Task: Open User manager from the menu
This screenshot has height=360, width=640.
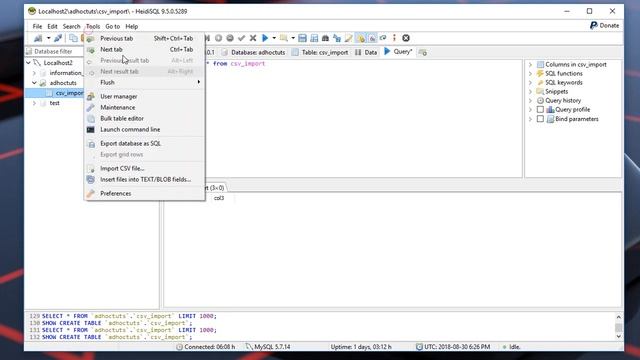Action: pyautogui.click(x=144, y=96)
